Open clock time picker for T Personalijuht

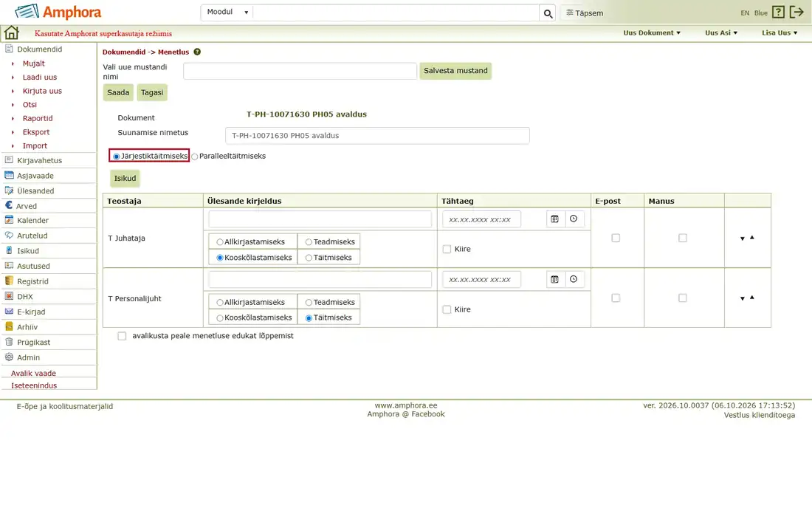574,279
